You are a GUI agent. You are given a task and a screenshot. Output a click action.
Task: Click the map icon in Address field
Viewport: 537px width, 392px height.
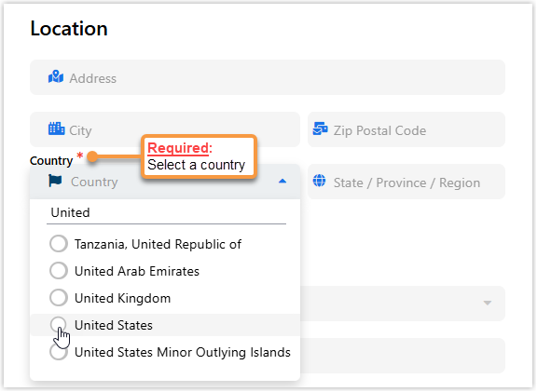[x=56, y=77]
